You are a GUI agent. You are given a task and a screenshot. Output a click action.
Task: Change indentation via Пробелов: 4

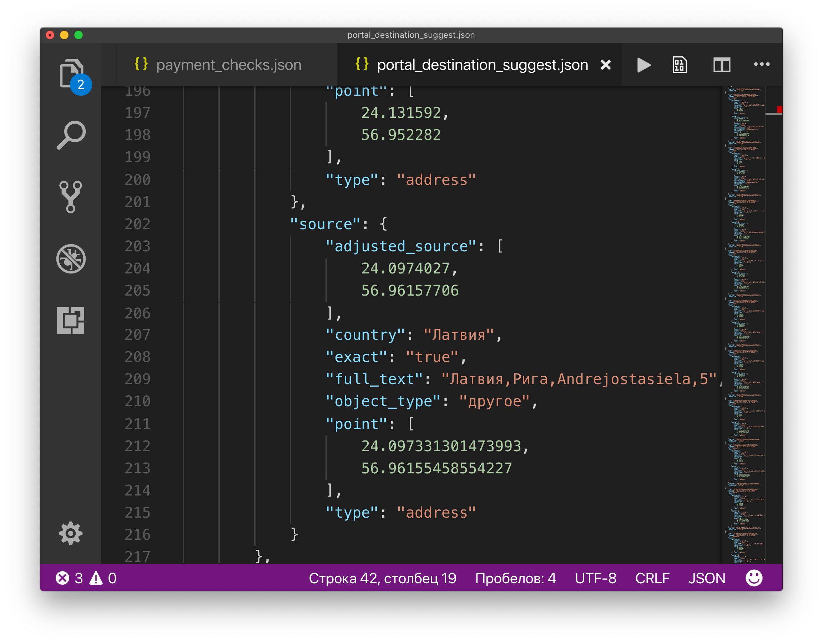coord(515,578)
